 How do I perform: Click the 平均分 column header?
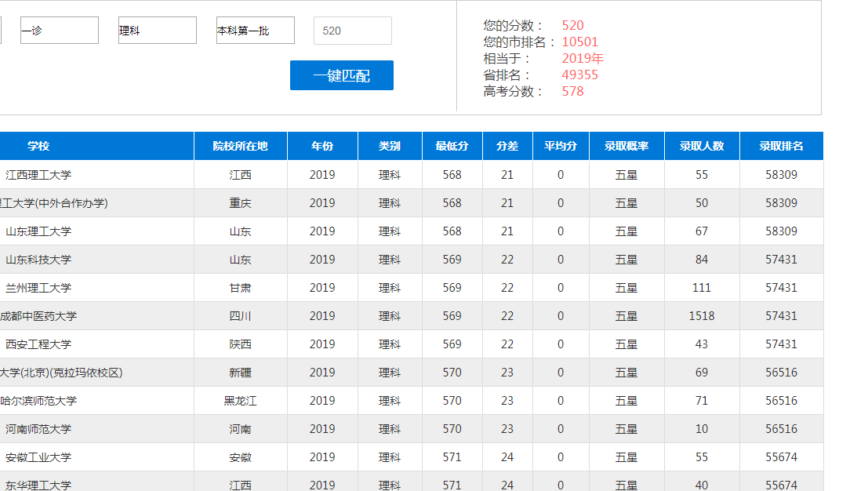(561, 146)
